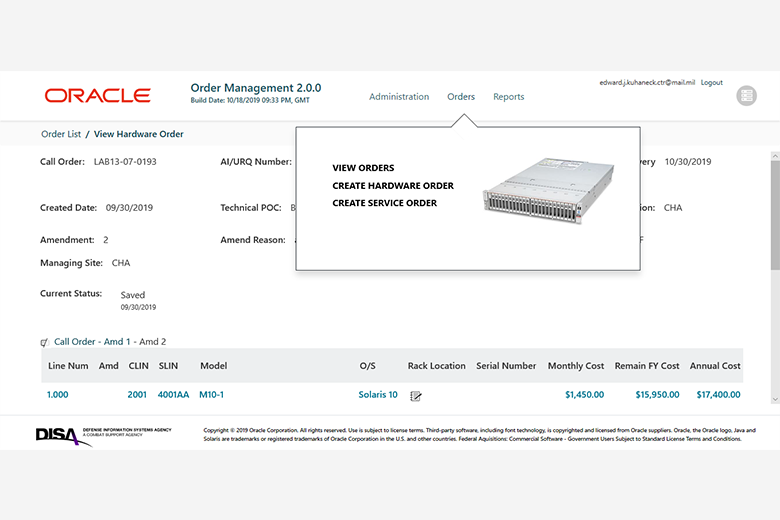
Task: Click the created date 09/30/2019
Action: [129, 208]
